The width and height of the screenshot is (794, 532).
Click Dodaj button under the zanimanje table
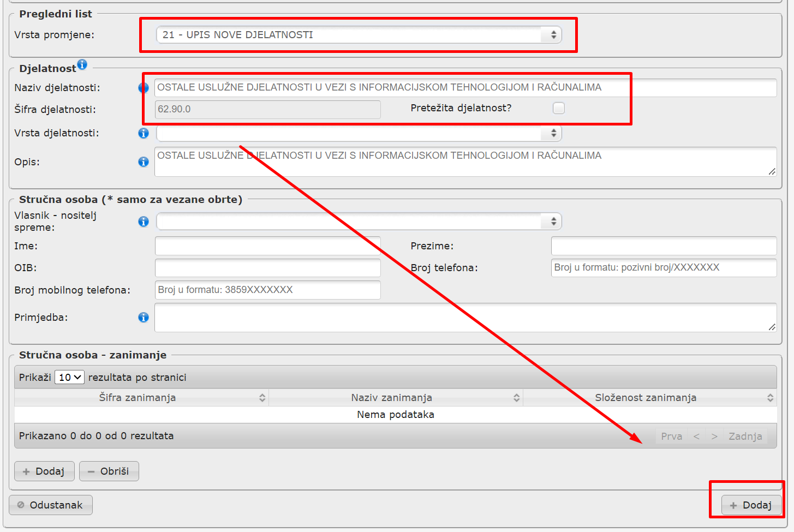[x=44, y=471]
